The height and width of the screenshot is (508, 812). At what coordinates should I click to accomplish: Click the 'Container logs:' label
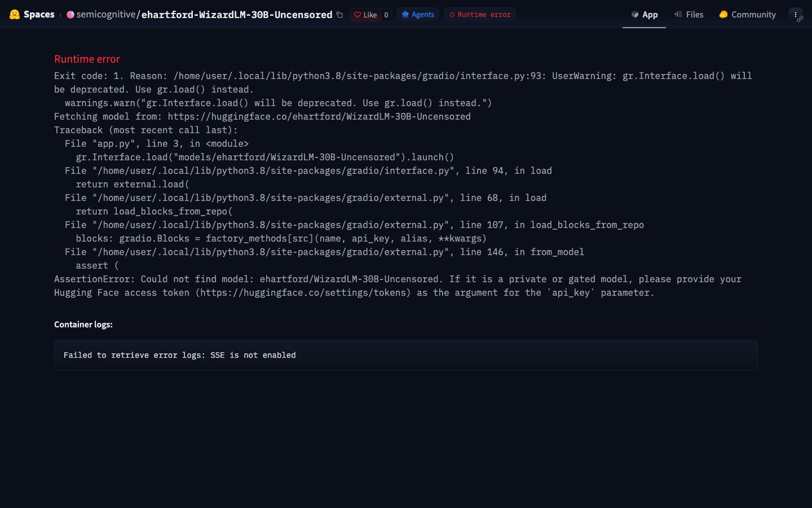point(83,325)
